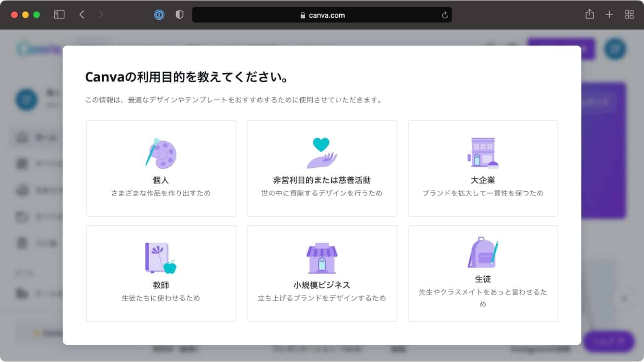Click text 生徒たちに使わせるため
644x362 pixels.
click(x=161, y=298)
